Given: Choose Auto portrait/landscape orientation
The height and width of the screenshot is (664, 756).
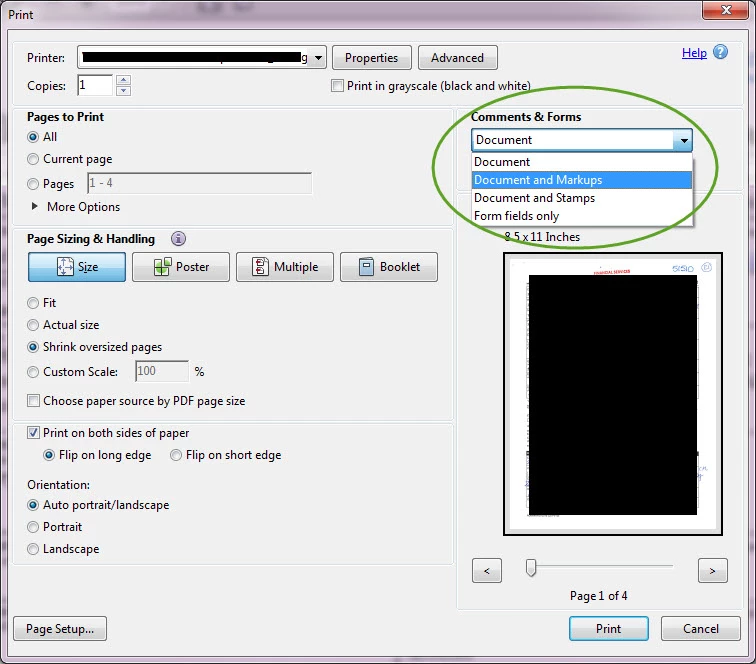Looking at the screenshot, I should coord(33,505).
